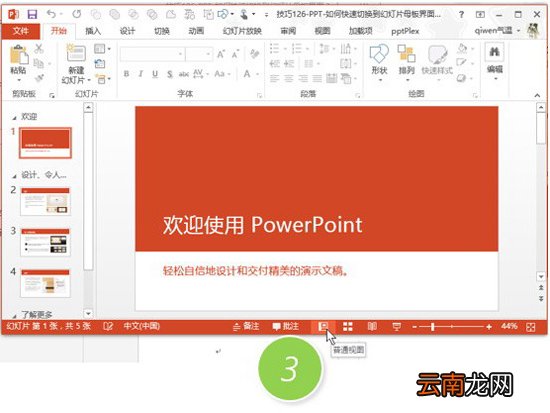Open the pptPlex tab
Screen dimensions: 550x413
click(x=405, y=31)
